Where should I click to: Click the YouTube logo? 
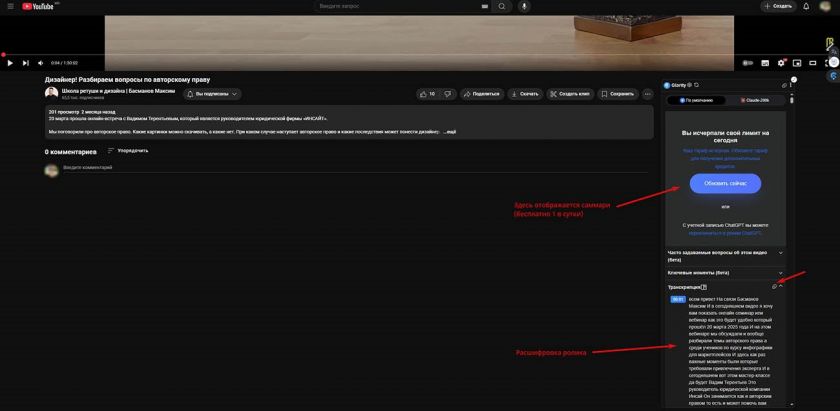coord(40,6)
